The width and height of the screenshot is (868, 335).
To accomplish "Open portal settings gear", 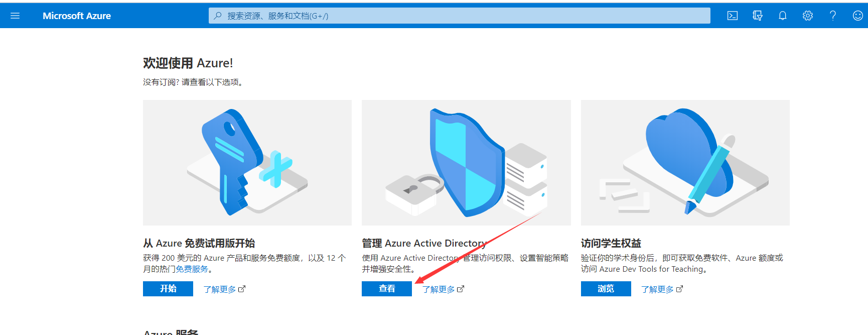I will click(807, 16).
